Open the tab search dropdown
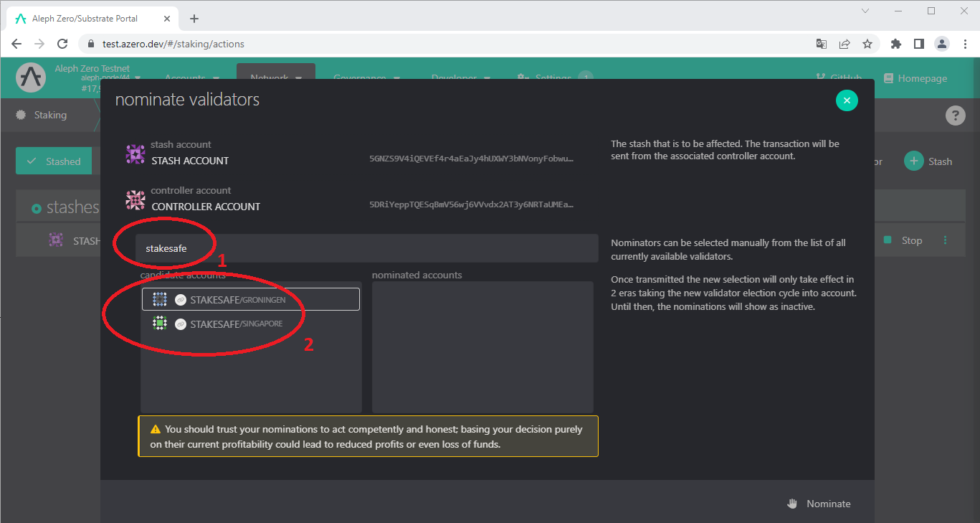980x523 pixels. 866,11
